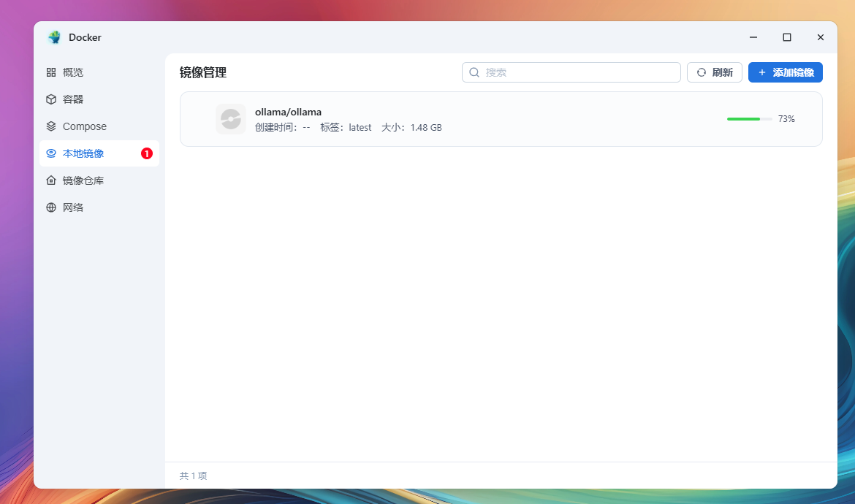Open the 网络 globe icon
The height and width of the screenshot is (504, 855).
(51, 207)
